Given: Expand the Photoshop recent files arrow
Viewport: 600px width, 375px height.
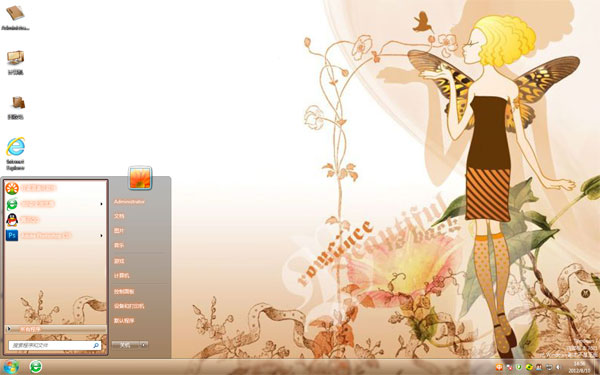Looking at the screenshot, I should click(x=101, y=235).
